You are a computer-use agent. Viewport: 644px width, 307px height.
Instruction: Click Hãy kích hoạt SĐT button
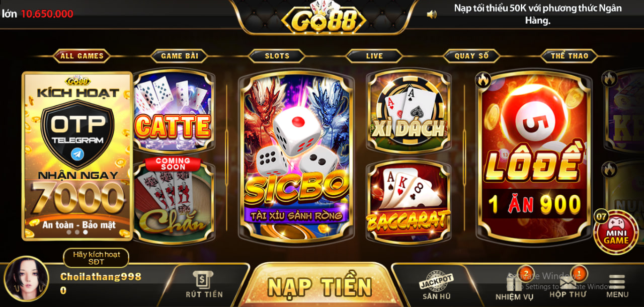click(96, 258)
